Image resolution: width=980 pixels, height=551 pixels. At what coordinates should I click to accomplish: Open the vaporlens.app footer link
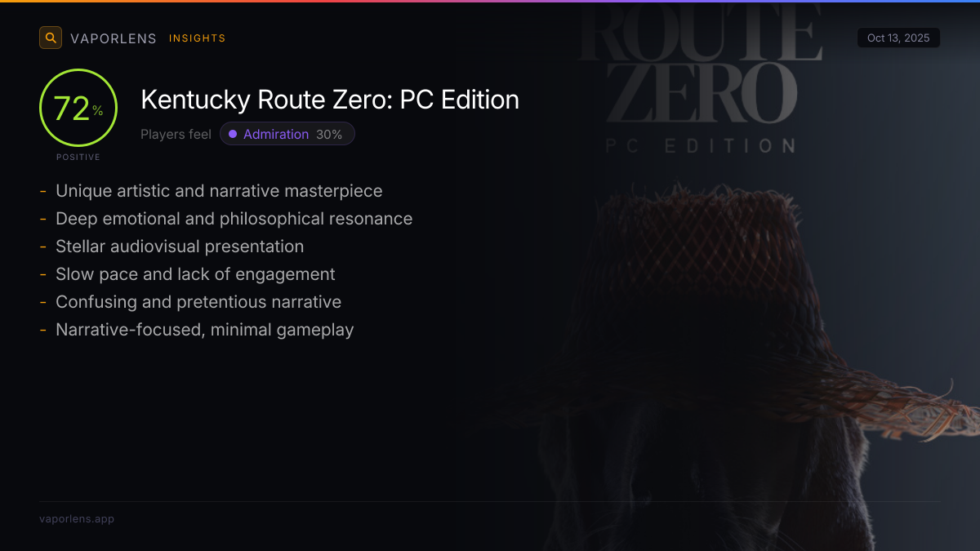tap(77, 519)
